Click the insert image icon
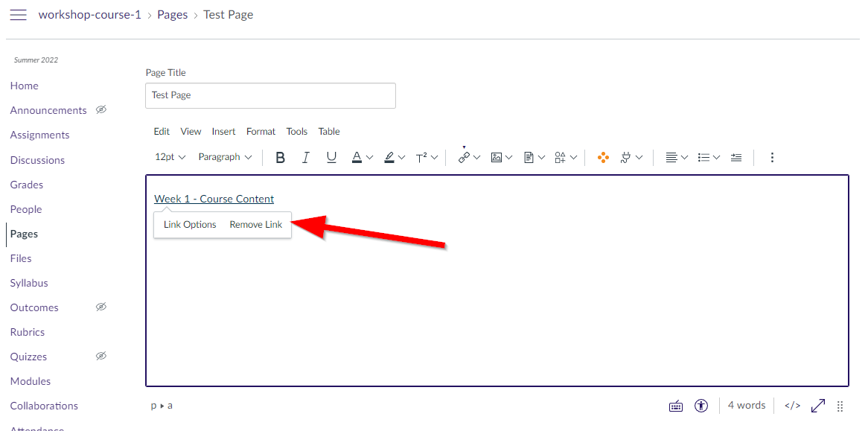Screen dimensions: 868x431 pos(497,158)
